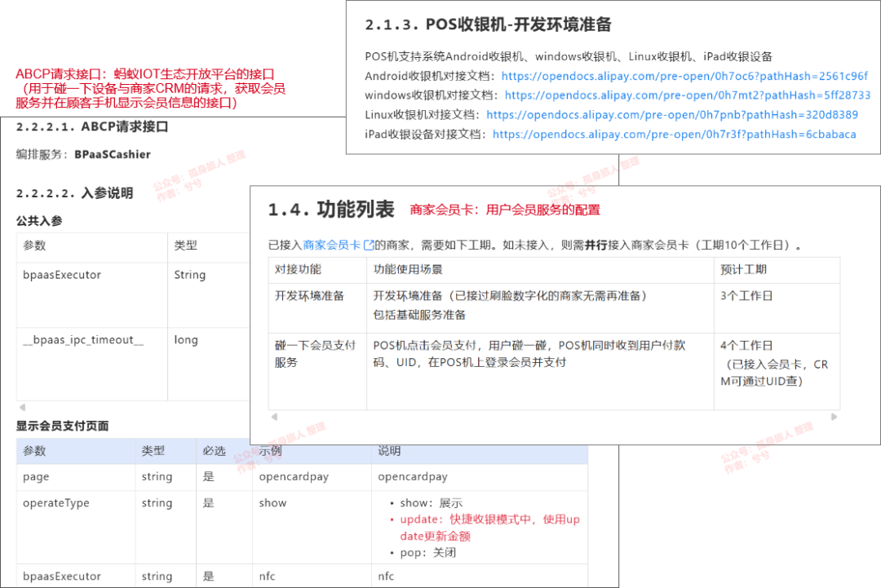
Task: Click the POS机支持系统 description line
Action: 569,56
